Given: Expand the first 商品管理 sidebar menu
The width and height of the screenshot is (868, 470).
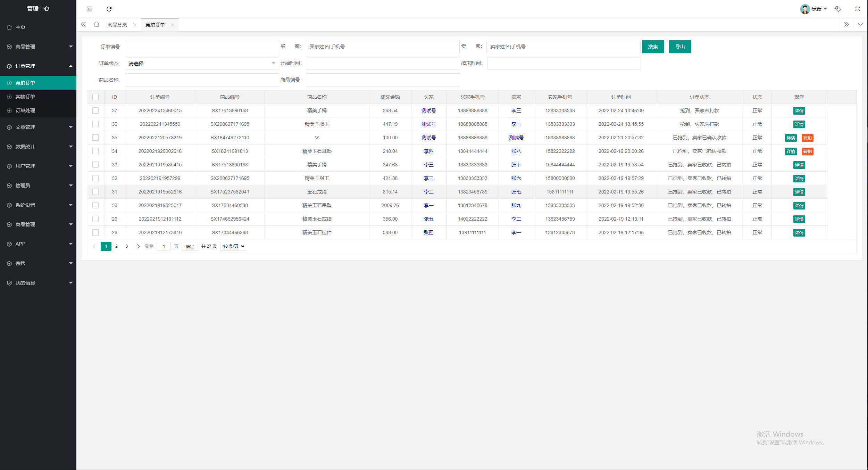Looking at the screenshot, I should [38, 47].
